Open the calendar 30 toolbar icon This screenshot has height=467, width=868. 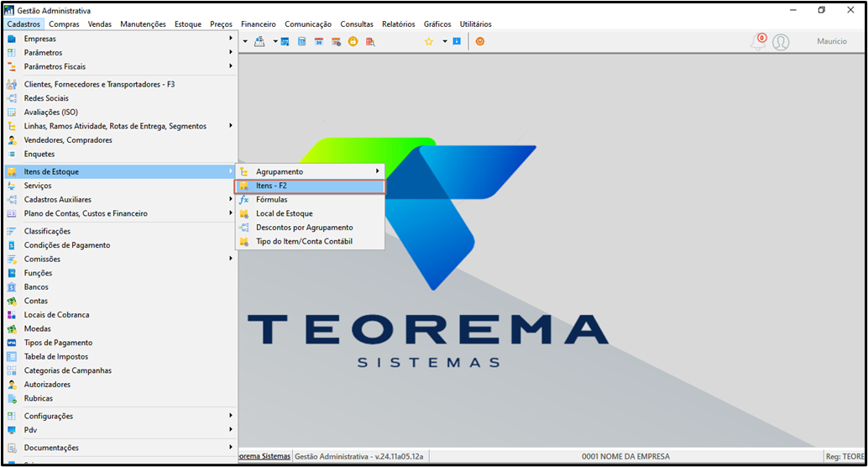(319, 41)
